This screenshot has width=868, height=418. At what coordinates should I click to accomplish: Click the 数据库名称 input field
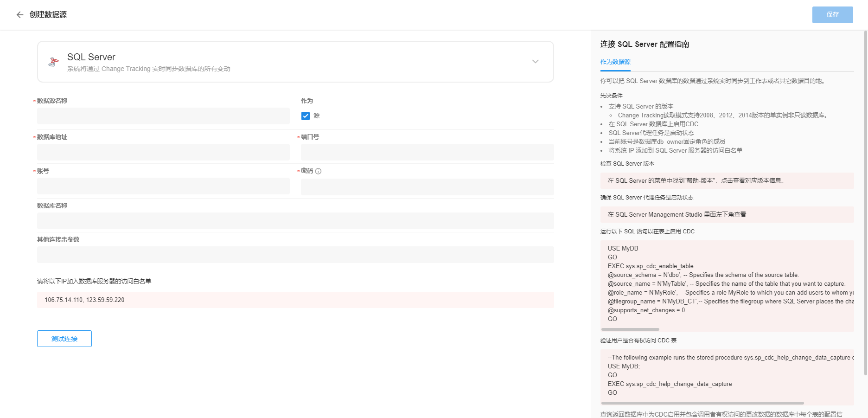pos(295,221)
